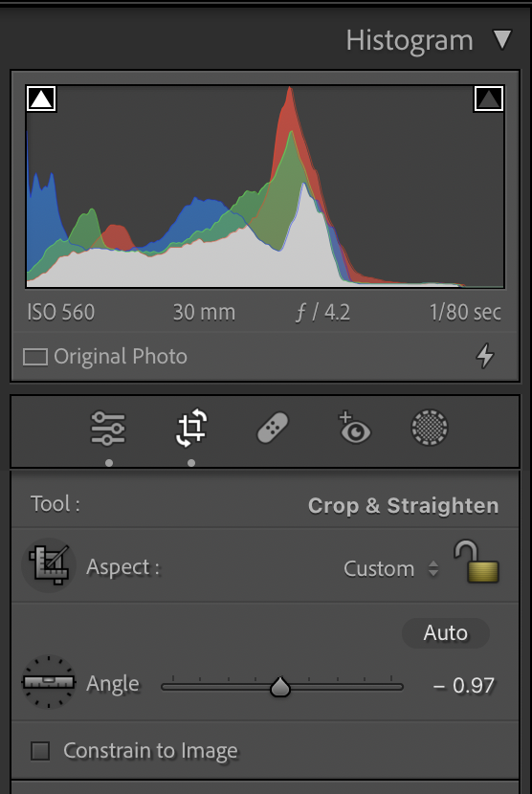
Task: Select the Healing bandage tool
Action: [273, 429]
